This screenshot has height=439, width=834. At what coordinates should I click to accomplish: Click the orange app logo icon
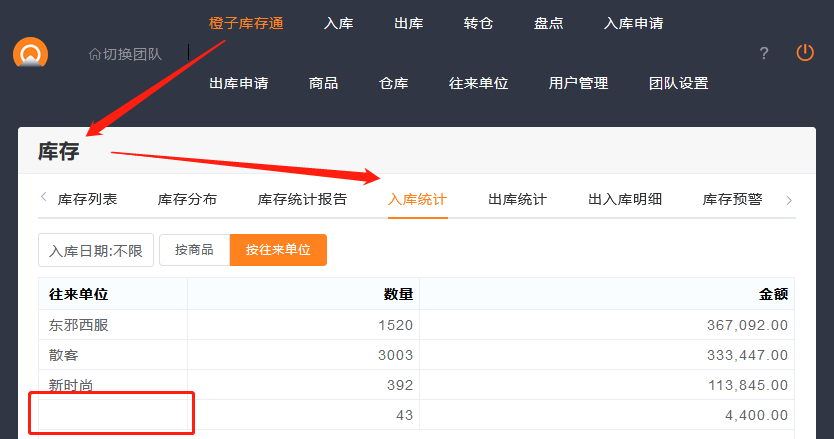tap(30, 54)
